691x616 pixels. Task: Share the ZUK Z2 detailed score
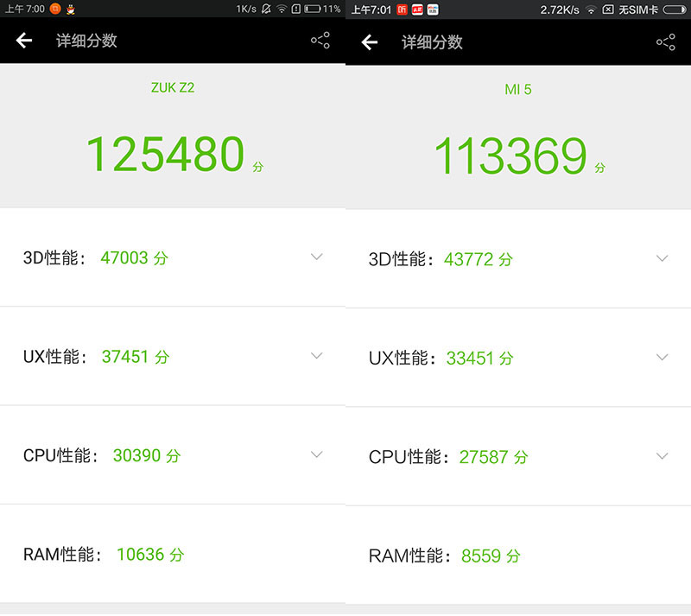(x=320, y=40)
